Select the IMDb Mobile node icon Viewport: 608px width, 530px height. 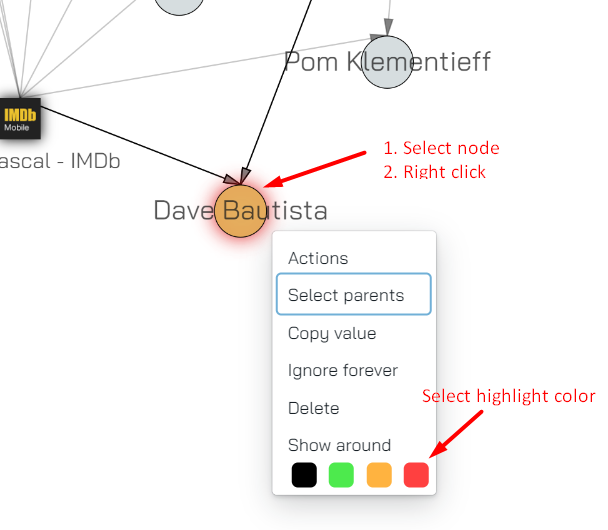click(20, 119)
